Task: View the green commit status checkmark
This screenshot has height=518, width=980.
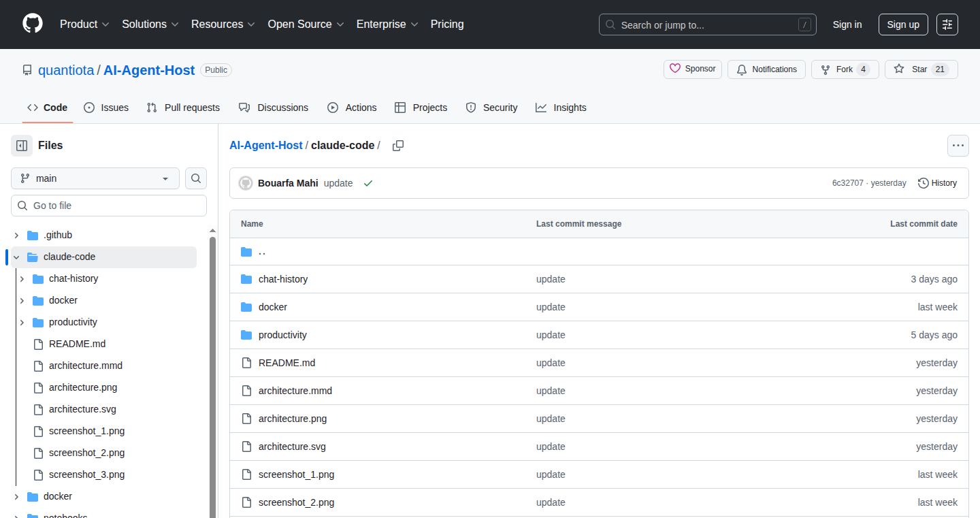Action: [x=368, y=183]
